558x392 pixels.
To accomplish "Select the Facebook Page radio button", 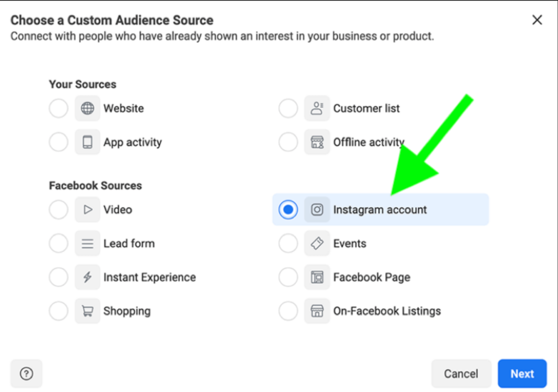I will point(288,278).
